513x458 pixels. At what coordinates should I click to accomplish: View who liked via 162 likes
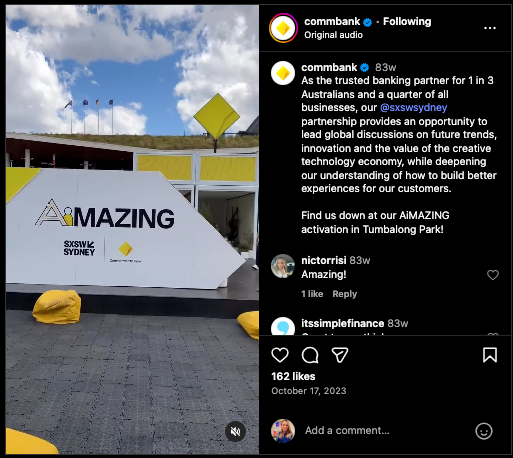pyautogui.click(x=293, y=376)
